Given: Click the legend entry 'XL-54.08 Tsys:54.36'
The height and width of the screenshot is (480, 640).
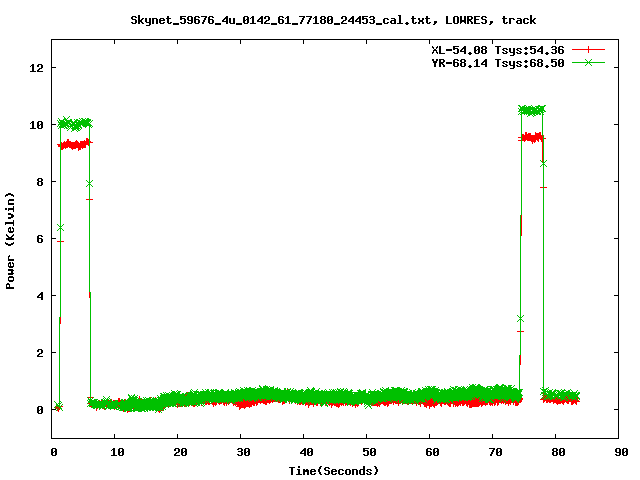Looking at the screenshot, I should click(x=498, y=50).
